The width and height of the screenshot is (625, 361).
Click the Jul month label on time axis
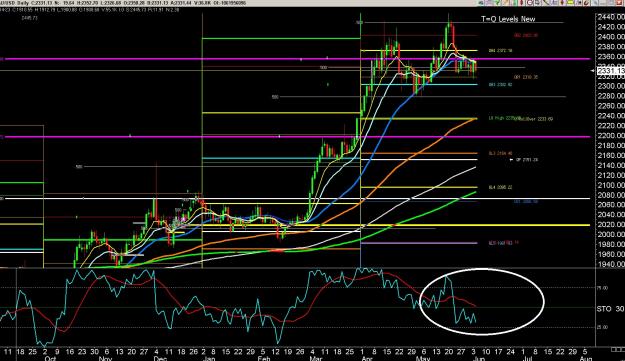[528, 359]
